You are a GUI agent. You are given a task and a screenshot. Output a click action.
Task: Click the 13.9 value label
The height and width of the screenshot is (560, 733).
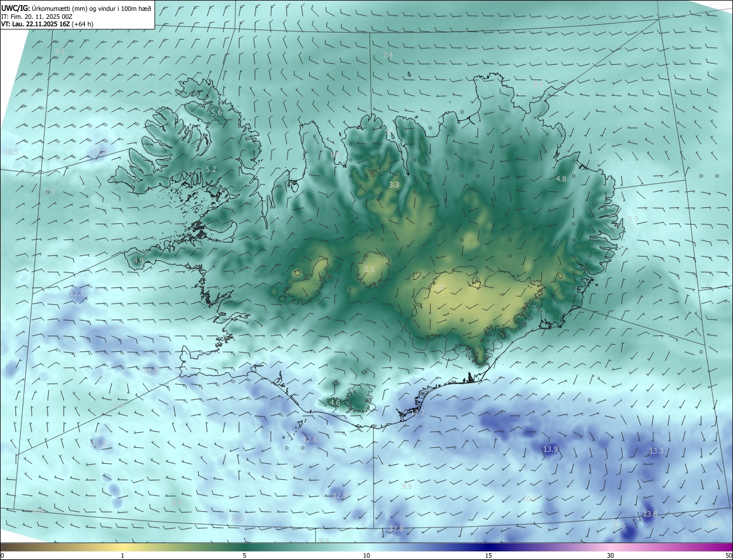click(x=550, y=449)
